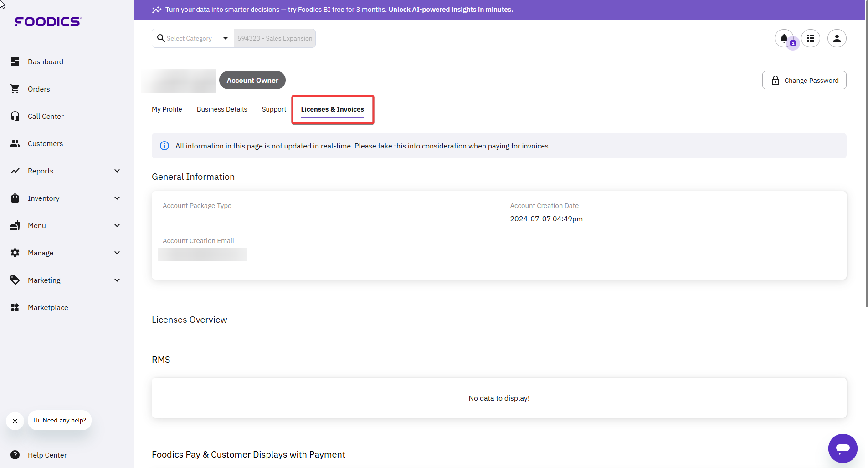
Task: Click the page vertical scrollbar
Action: (866, 154)
